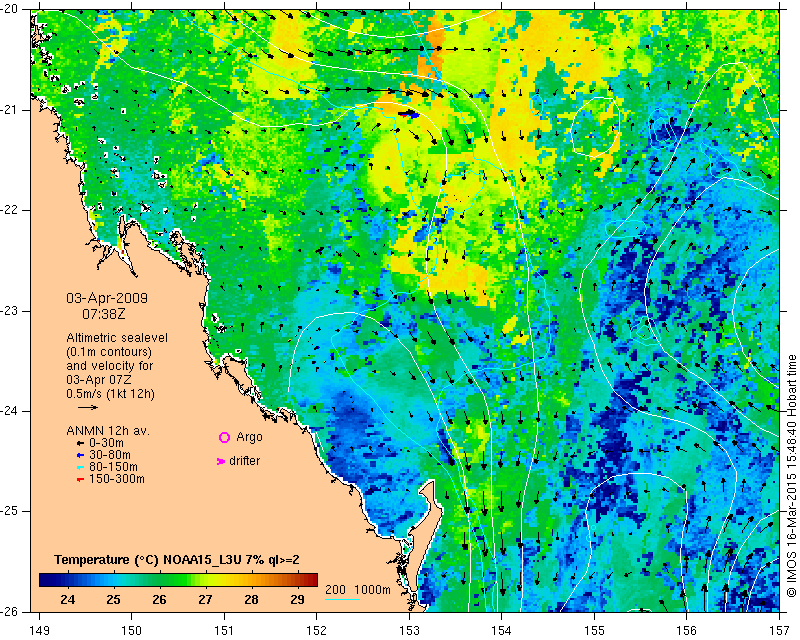Screen dimensions: 800x640
Task: Click the 150 longitude axis label
Action: (131, 631)
